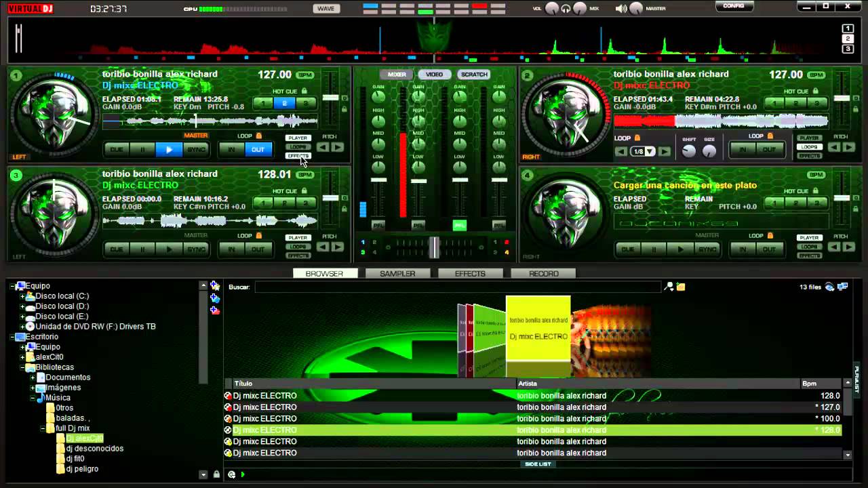Switch to the SAMPLER tab
The height and width of the screenshot is (488, 868).
coord(397,273)
